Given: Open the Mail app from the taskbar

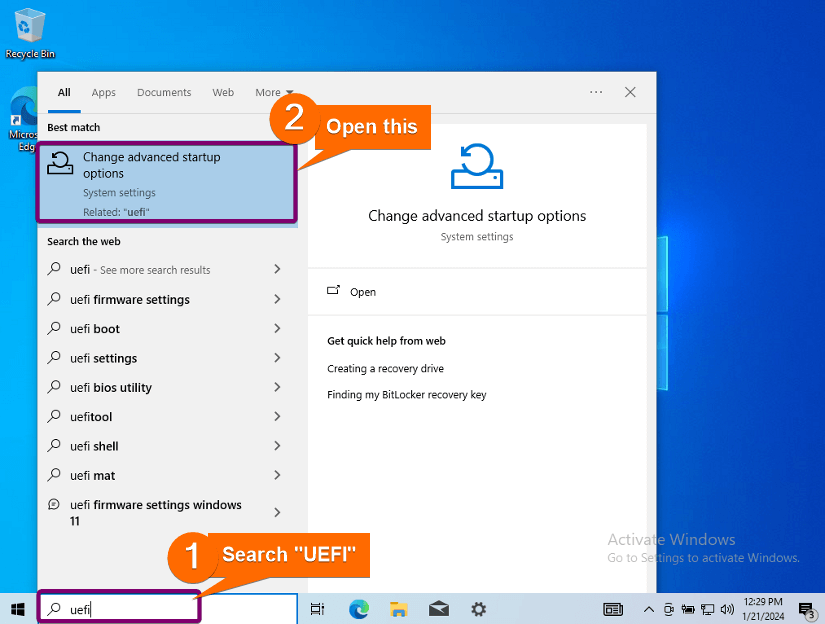Looking at the screenshot, I should [x=438, y=609].
